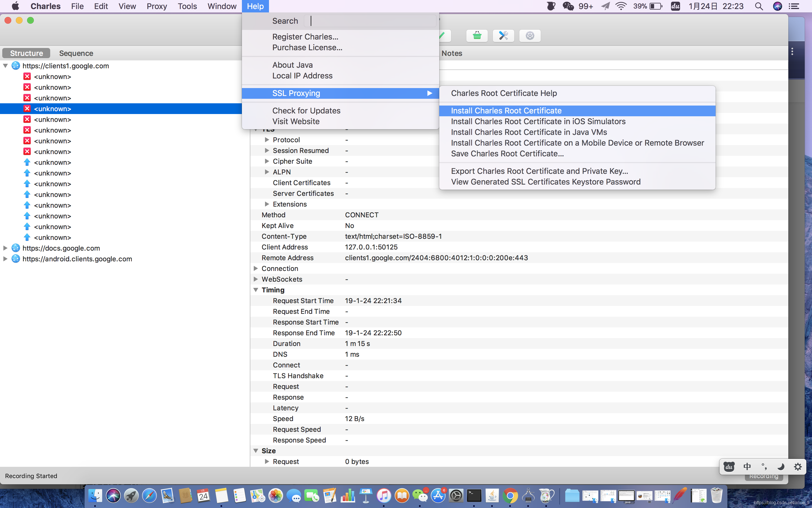Image resolution: width=812 pixels, height=508 pixels.
Task: Open Google Chrome from the Dock
Action: point(510,496)
